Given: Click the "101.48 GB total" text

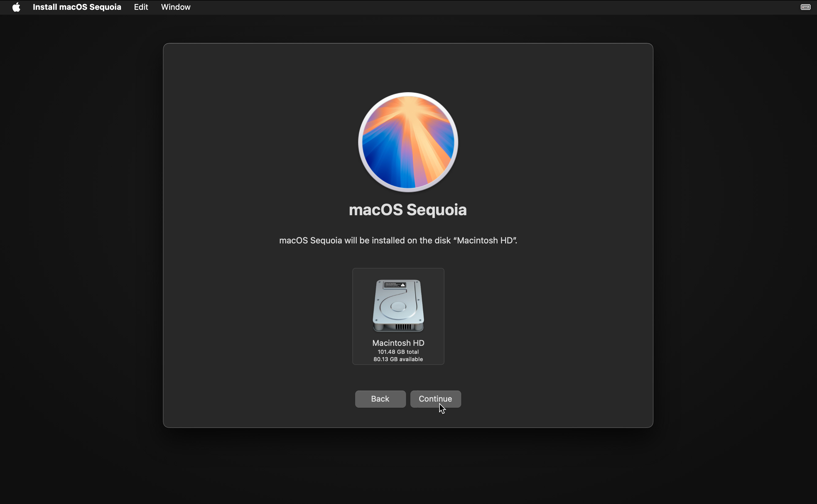Looking at the screenshot, I should tap(398, 352).
